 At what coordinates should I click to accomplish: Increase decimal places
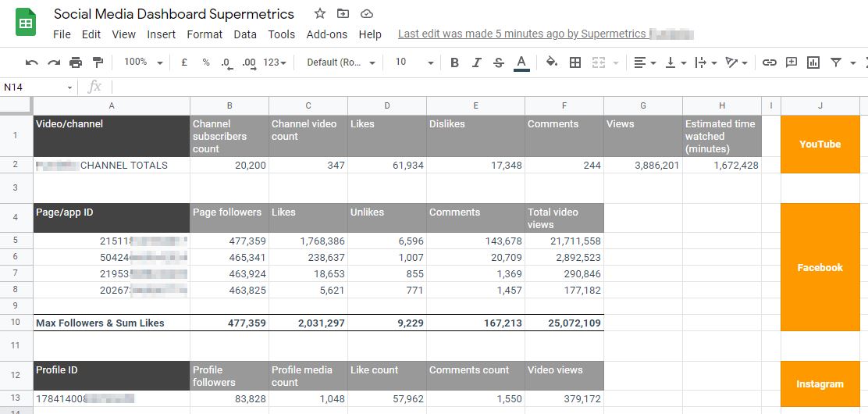click(250, 63)
